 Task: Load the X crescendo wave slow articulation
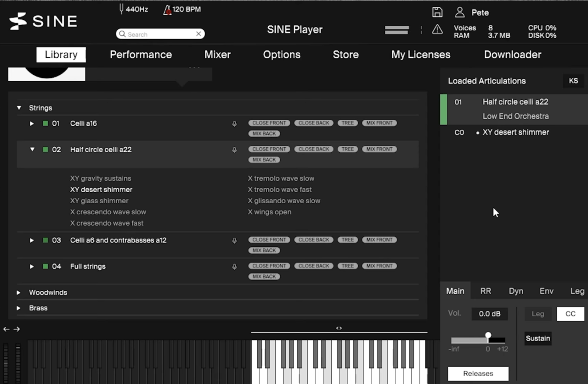[108, 212]
